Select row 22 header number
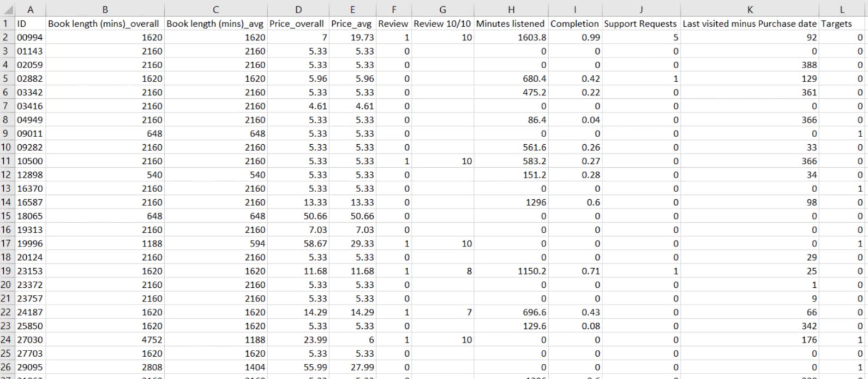Image resolution: width=868 pixels, height=379 pixels. [x=7, y=312]
